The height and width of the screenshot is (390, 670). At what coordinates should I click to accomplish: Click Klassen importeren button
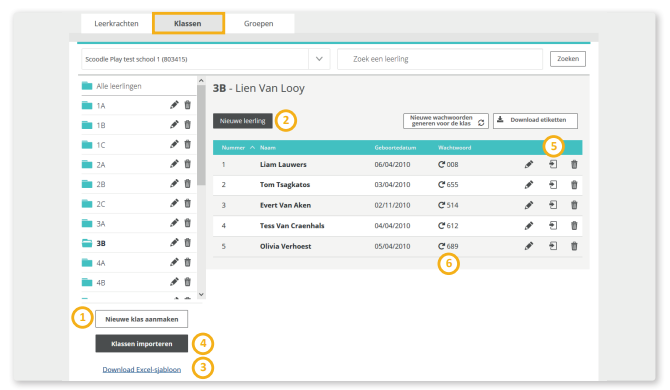pyautogui.click(x=141, y=343)
